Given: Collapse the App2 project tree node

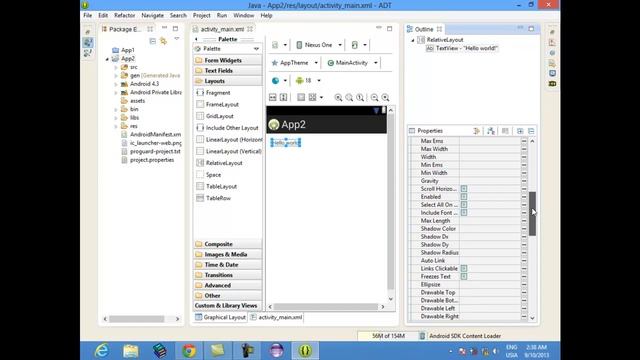Looking at the screenshot, I should [107, 59].
